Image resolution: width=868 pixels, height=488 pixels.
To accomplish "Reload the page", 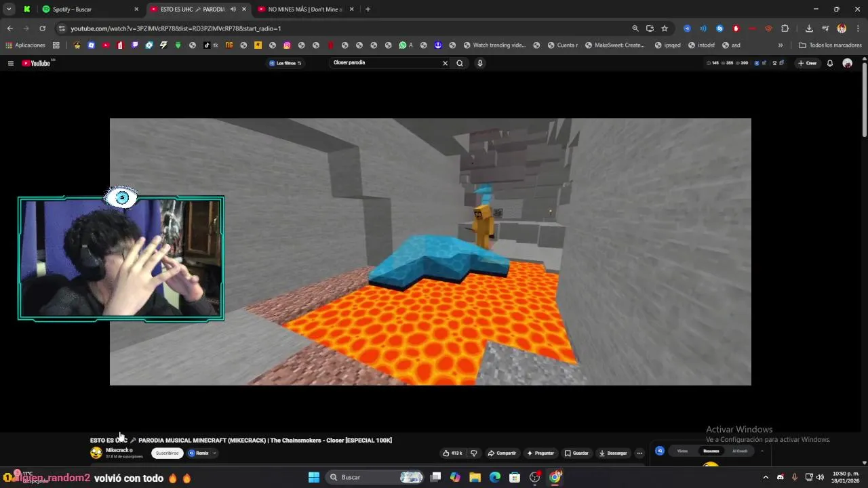I will point(42,28).
